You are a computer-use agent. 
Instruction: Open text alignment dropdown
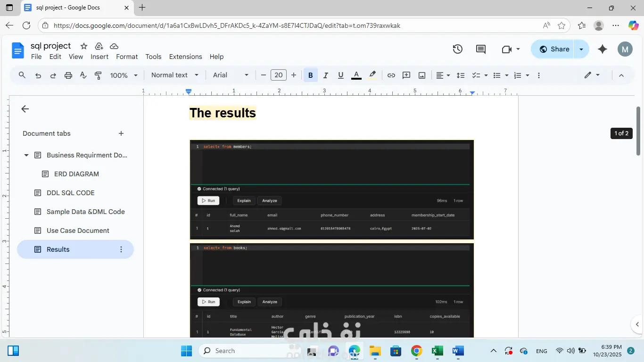pos(443,75)
